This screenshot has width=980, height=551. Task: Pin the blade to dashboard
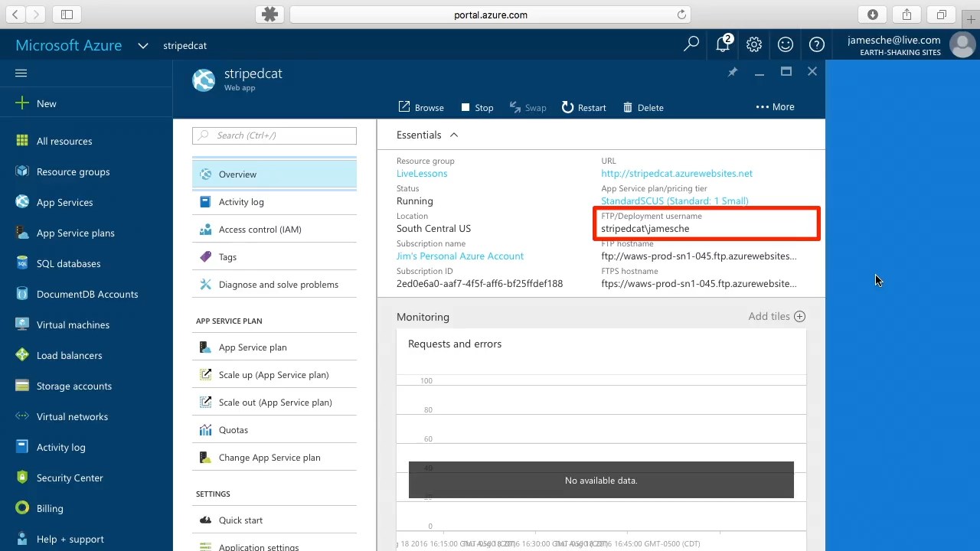(732, 72)
